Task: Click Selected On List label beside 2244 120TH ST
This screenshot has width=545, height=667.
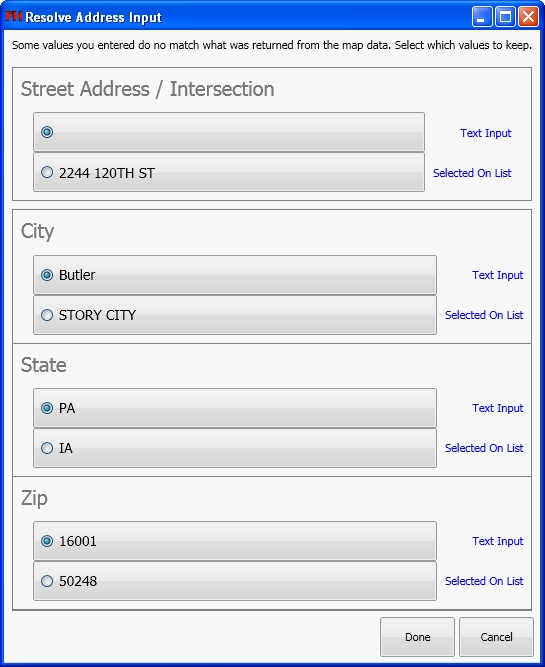Action: [x=472, y=173]
